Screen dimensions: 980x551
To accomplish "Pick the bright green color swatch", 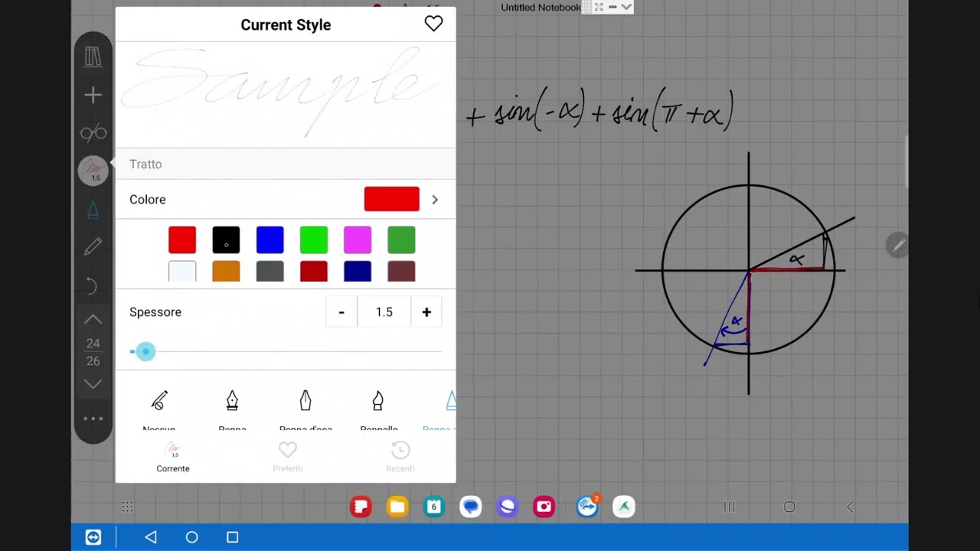I will [314, 240].
